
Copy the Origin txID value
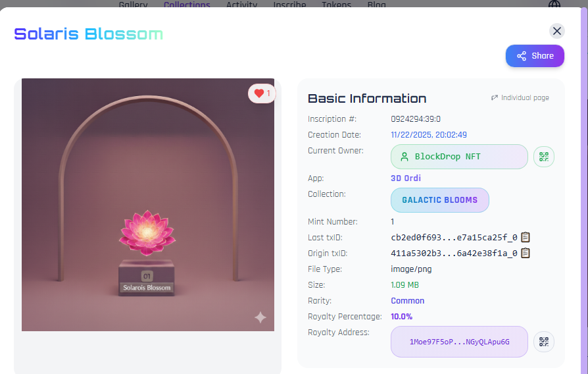526,253
